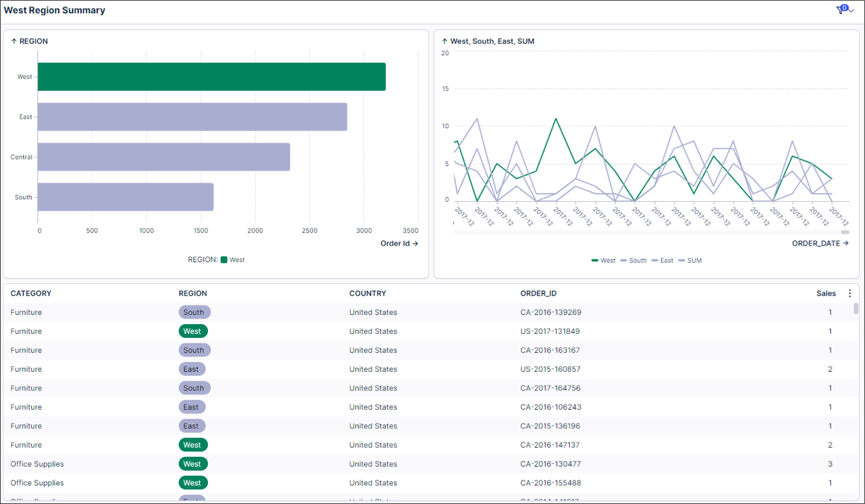Image resolution: width=865 pixels, height=504 pixels.
Task: Click the East tag for order CA-2016-106243
Action: point(192,407)
